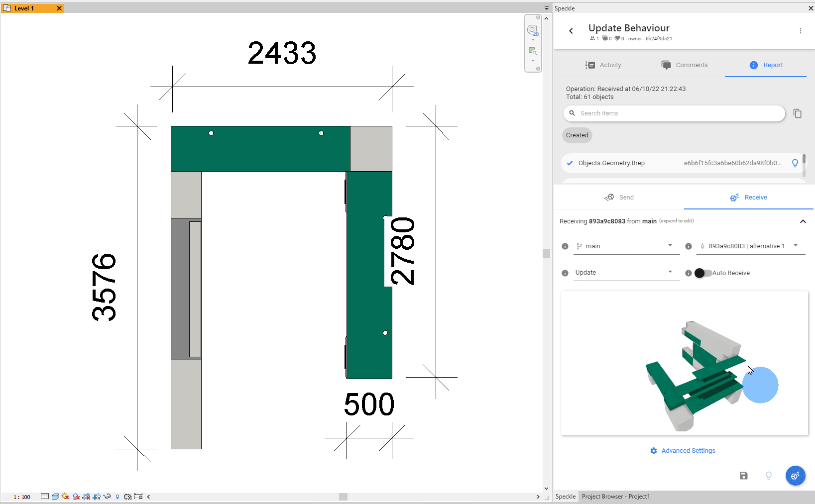The image size is (815, 504).
Task: Activate the Zoom to region tool
Action: coord(533,51)
